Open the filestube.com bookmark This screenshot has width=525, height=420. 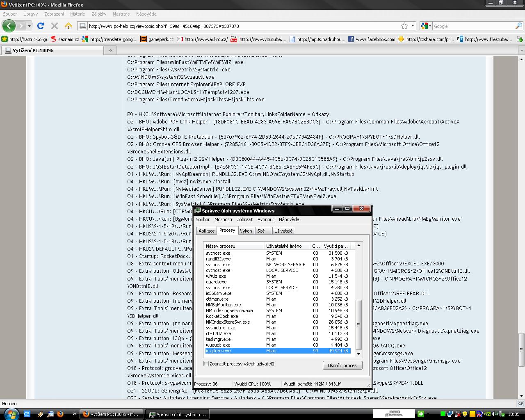pyautogui.click(x=485, y=39)
